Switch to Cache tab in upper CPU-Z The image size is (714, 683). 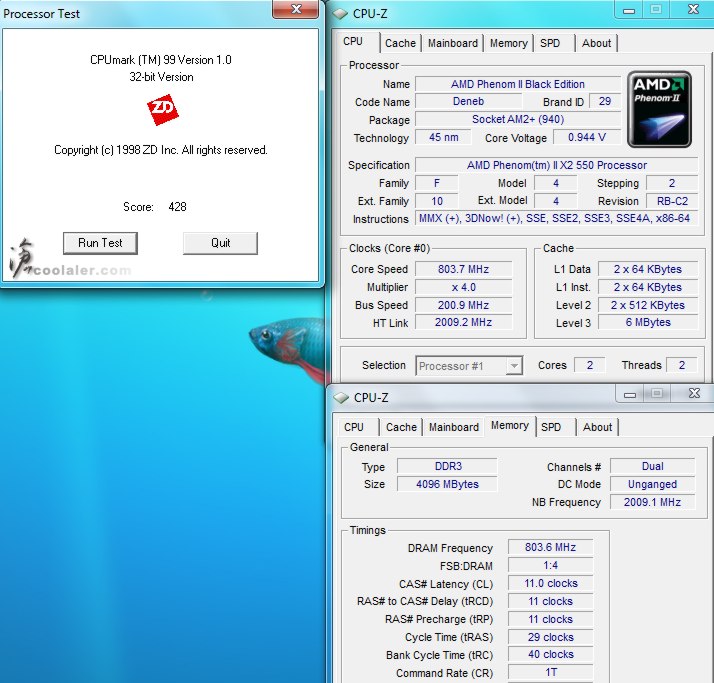pos(400,43)
